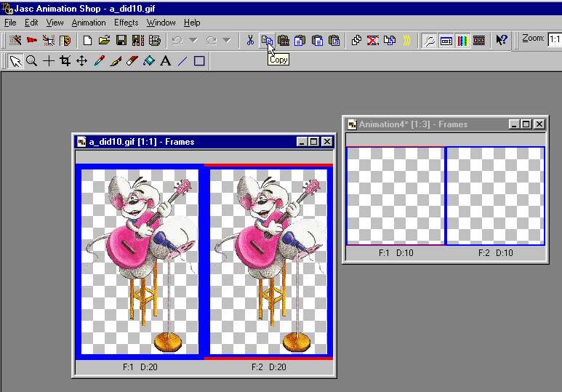Open the Help menu
The height and width of the screenshot is (392, 562).
[x=192, y=23]
